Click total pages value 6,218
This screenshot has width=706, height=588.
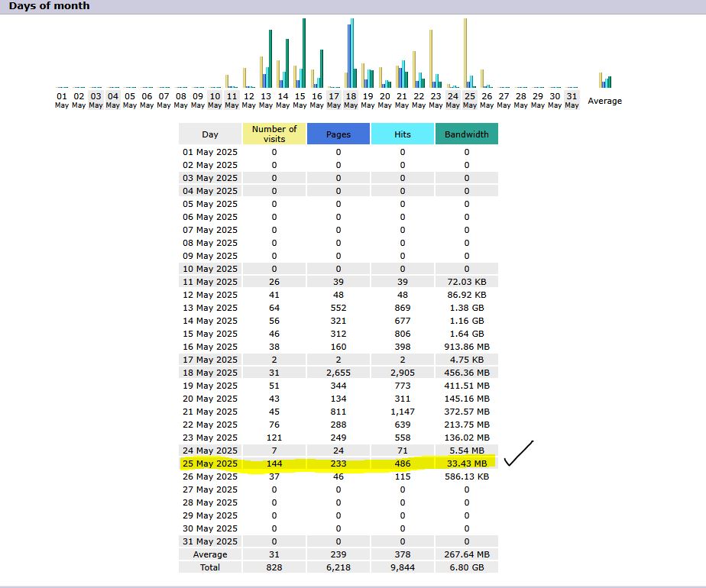pos(338,567)
